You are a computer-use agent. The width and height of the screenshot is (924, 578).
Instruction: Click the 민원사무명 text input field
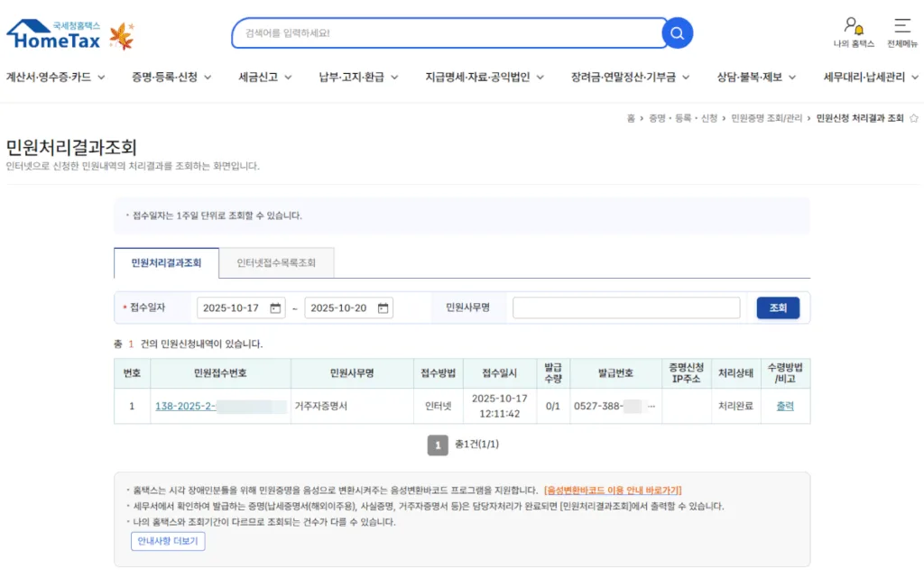625,308
